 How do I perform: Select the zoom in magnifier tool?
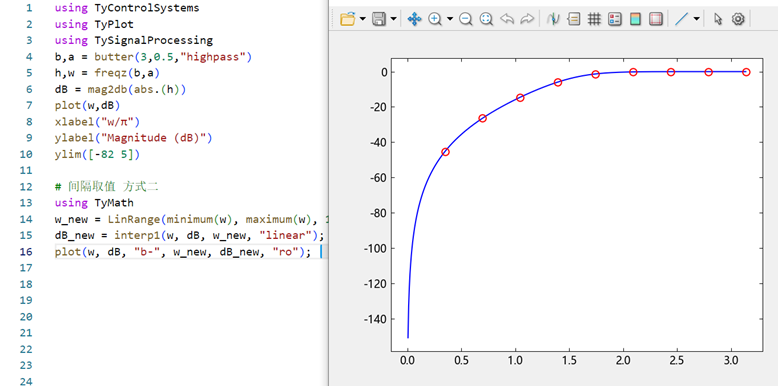pyautogui.click(x=435, y=19)
